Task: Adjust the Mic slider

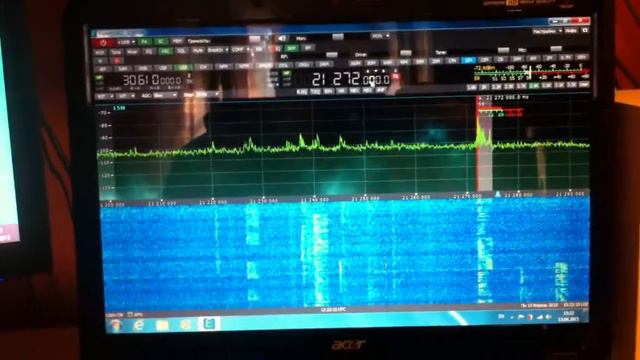Action: click(556, 48)
